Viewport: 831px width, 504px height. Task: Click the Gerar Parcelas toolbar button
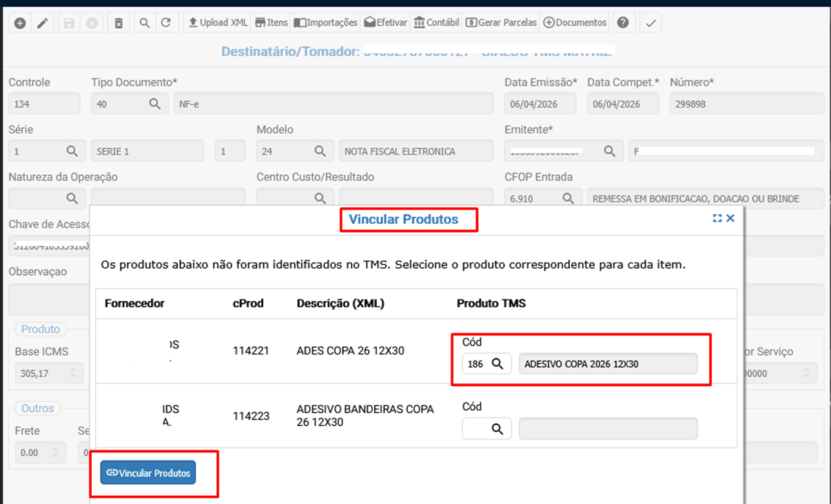(501, 23)
